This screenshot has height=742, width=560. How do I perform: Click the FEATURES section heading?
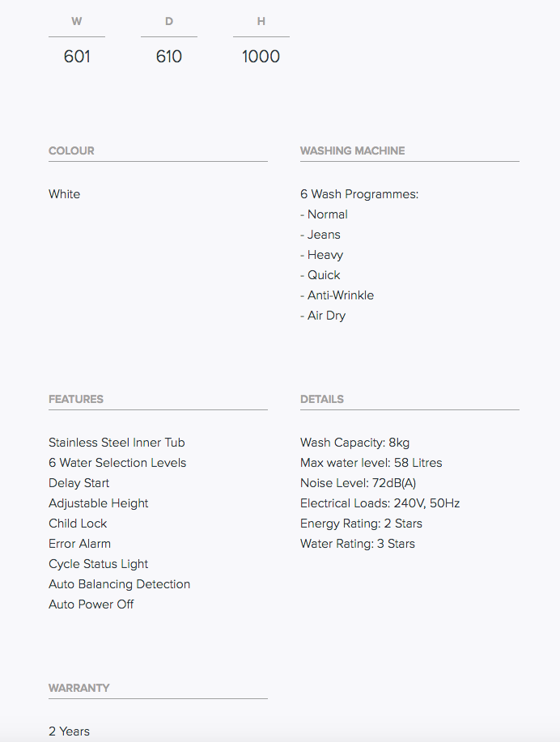tap(76, 399)
